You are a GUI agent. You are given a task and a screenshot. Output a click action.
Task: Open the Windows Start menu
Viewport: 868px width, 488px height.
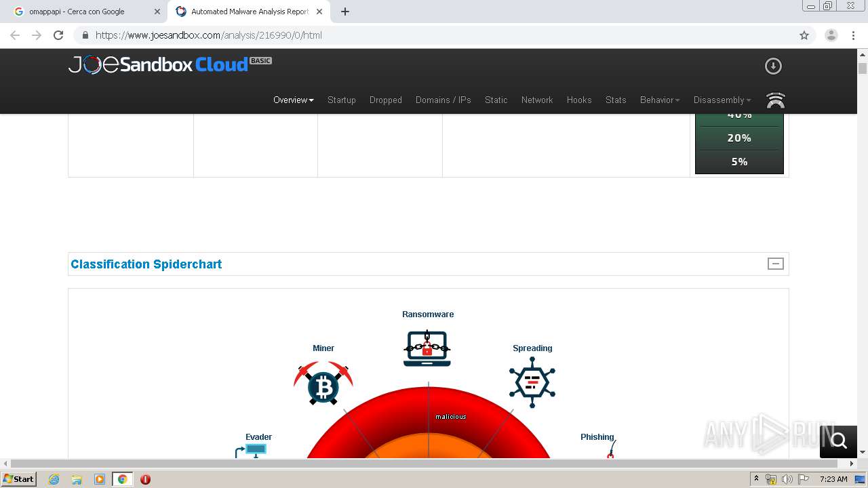18,479
